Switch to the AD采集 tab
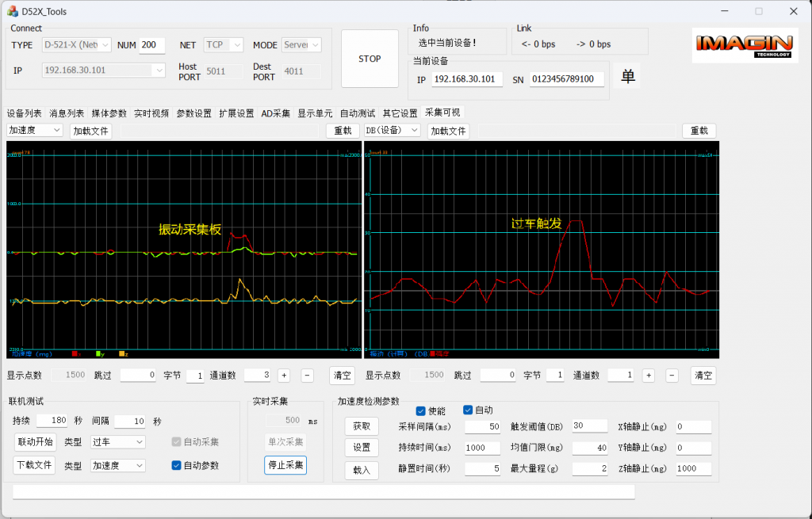Viewport: 812px width, 519px height. tap(275, 113)
